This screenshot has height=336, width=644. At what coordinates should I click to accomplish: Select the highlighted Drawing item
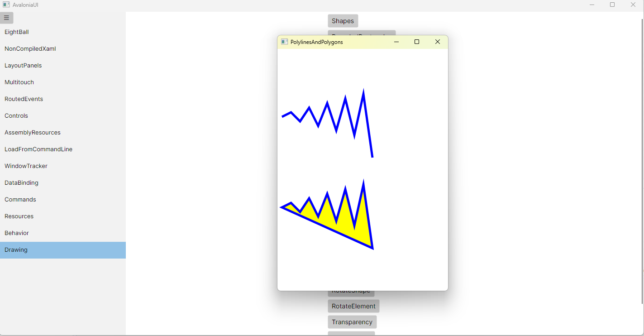point(63,250)
